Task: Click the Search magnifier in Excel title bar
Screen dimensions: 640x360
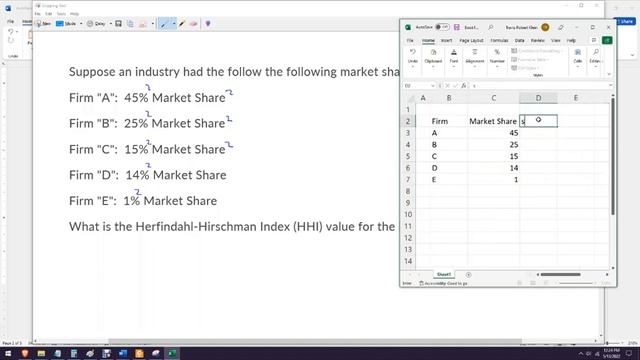Action: (491, 27)
